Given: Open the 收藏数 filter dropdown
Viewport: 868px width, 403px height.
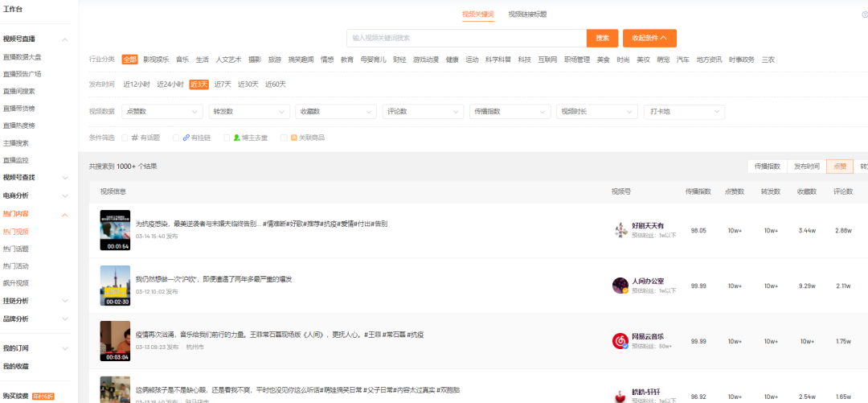Looking at the screenshot, I should click(336, 112).
